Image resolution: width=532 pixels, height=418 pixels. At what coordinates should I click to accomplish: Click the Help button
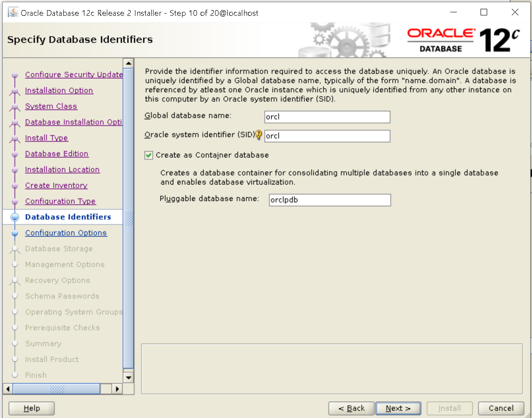pyautogui.click(x=32, y=408)
